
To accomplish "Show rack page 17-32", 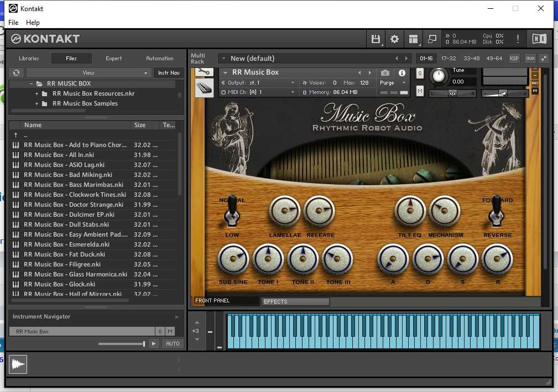I will pos(449,59).
